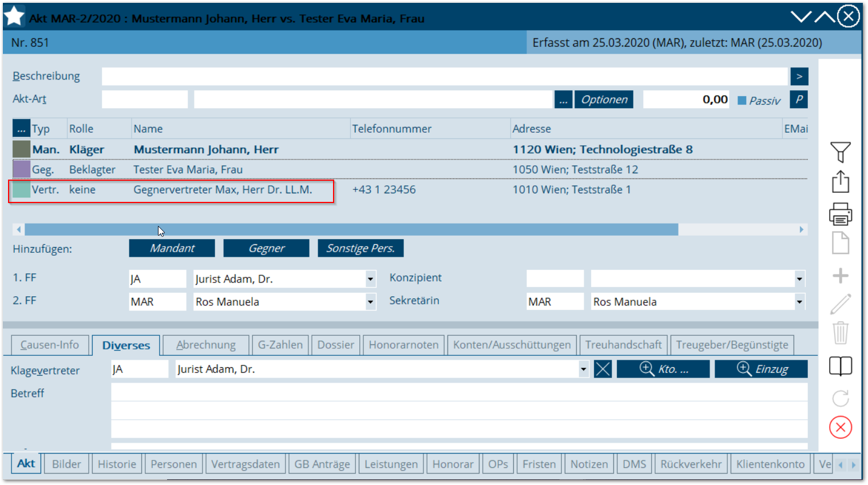
Task: Click the refresh circular arrow icon
Action: click(x=841, y=398)
